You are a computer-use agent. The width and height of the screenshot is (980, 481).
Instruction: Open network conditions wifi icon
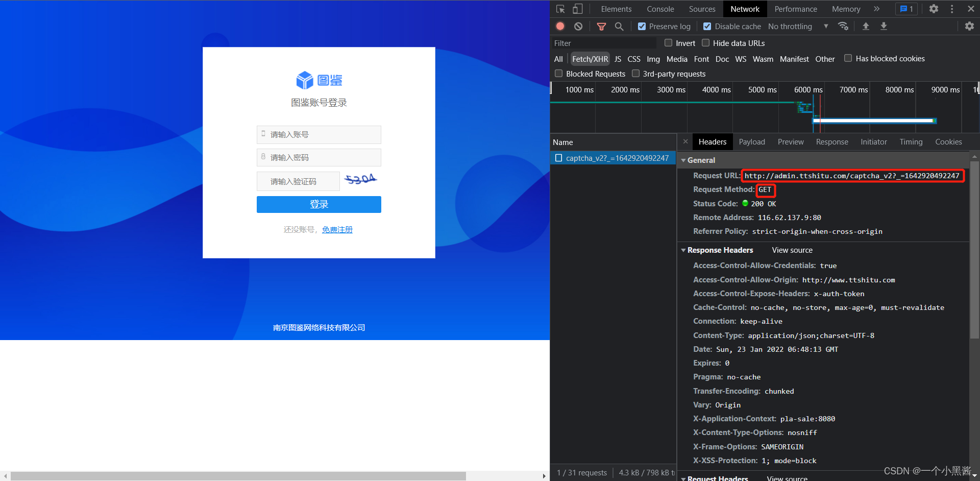coord(843,26)
